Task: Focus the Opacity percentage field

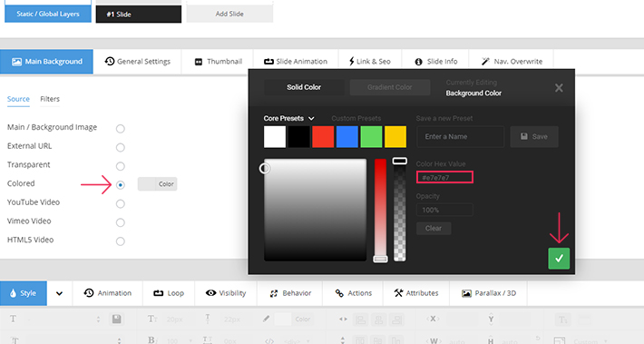Action: click(444, 210)
